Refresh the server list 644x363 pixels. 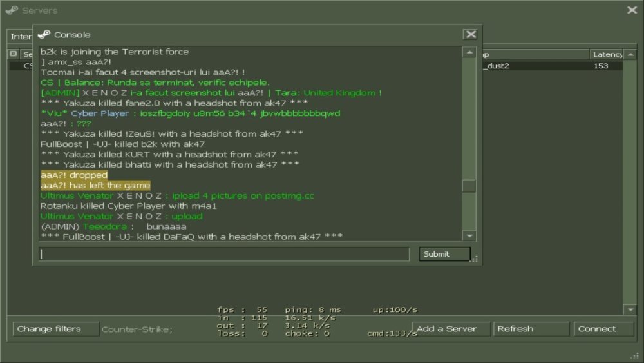click(531, 329)
